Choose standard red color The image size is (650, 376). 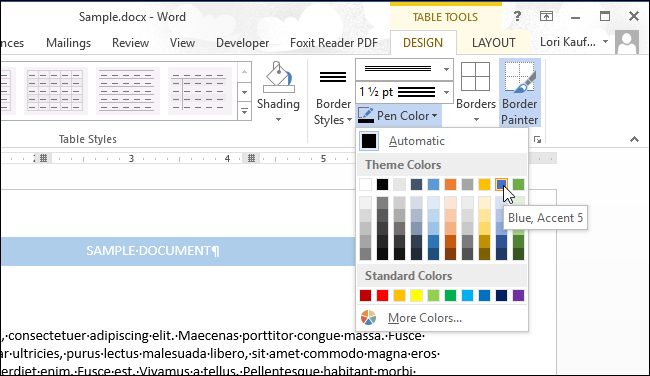pyautogui.click(x=383, y=295)
